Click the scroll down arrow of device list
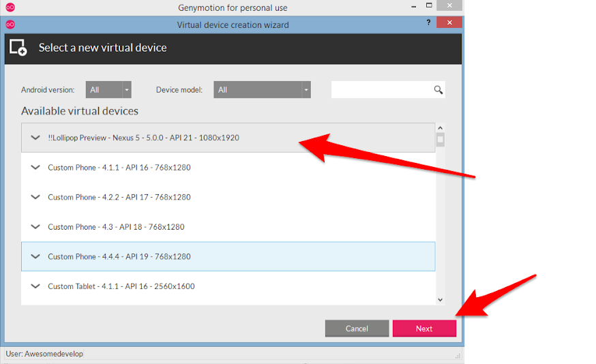596x364 pixels. point(440,300)
